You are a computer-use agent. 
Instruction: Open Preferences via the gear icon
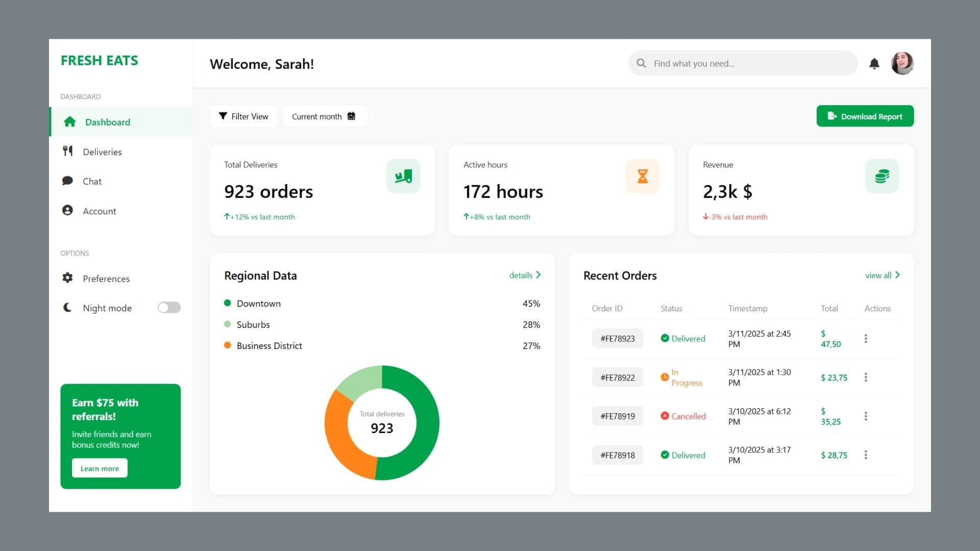[x=67, y=278]
